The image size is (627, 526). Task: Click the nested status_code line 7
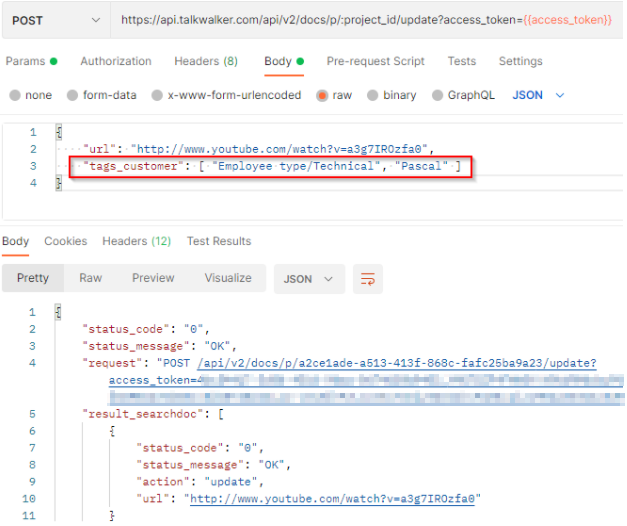coord(200,448)
